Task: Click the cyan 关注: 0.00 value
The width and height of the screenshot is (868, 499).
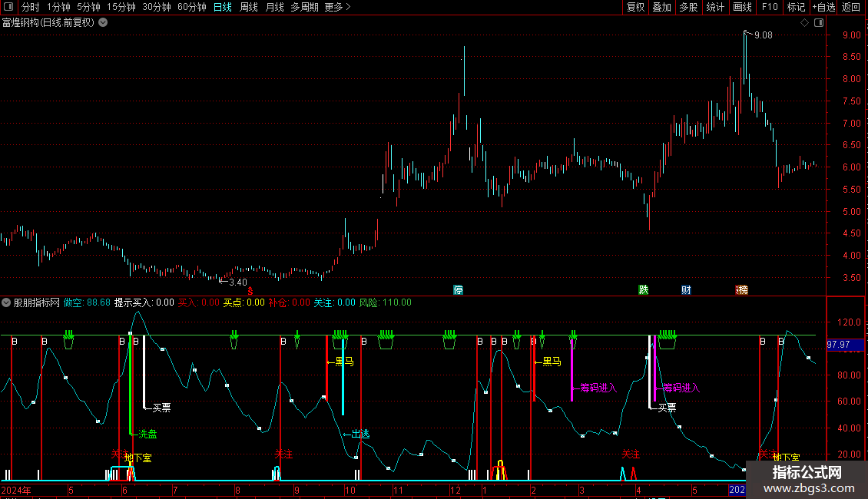Action: [335, 302]
